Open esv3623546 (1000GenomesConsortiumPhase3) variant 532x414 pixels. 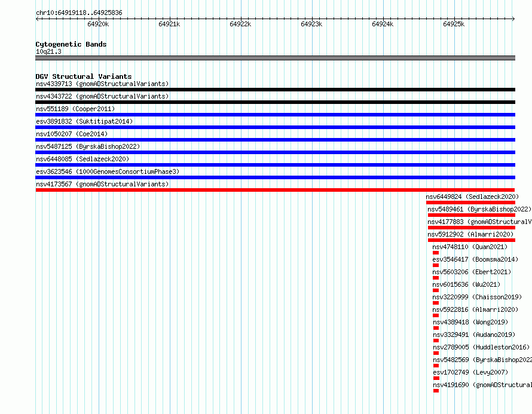pyautogui.click(x=108, y=171)
